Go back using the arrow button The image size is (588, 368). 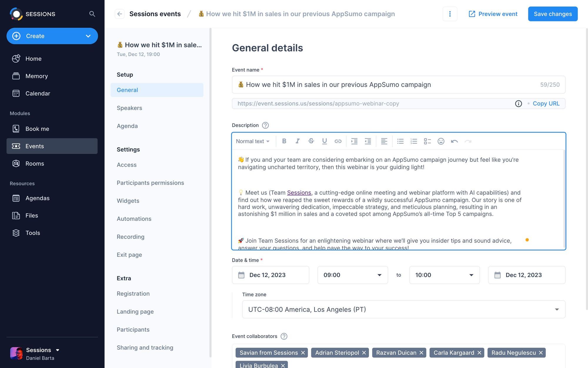click(x=120, y=14)
